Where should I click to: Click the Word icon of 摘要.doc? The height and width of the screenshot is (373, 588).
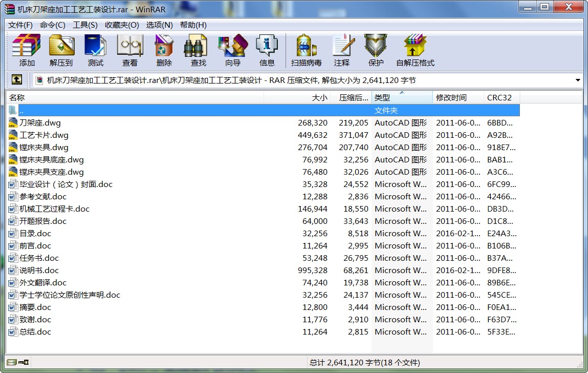coord(13,307)
